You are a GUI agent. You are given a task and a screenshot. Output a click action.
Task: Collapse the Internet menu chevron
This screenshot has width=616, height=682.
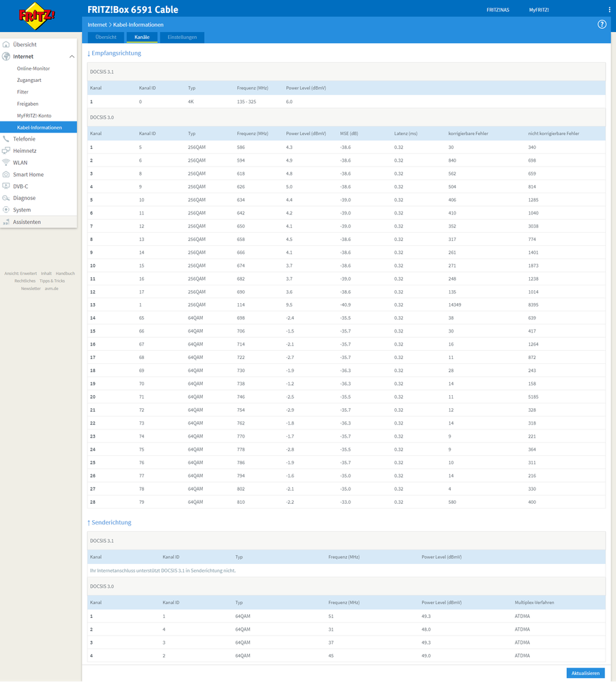pyautogui.click(x=72, y=57)
